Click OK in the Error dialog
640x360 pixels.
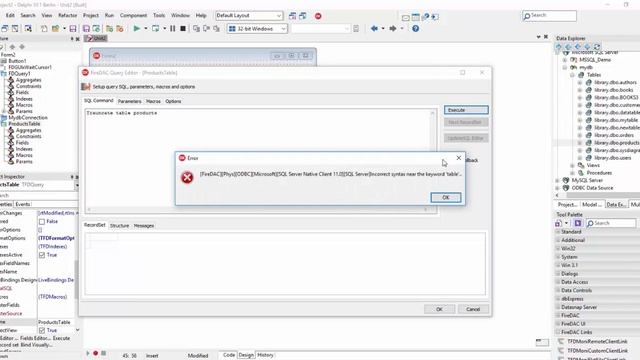(446, 198)
